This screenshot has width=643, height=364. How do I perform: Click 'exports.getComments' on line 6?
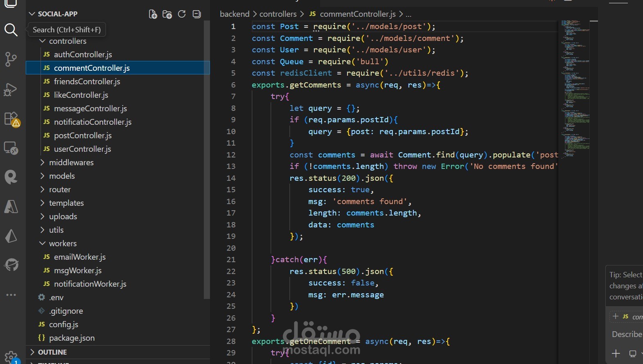(296, 85)
